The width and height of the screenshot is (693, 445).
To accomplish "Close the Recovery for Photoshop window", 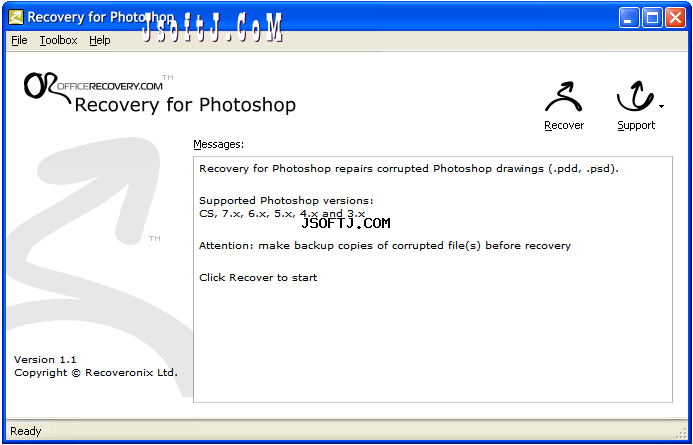I will 675,18.
